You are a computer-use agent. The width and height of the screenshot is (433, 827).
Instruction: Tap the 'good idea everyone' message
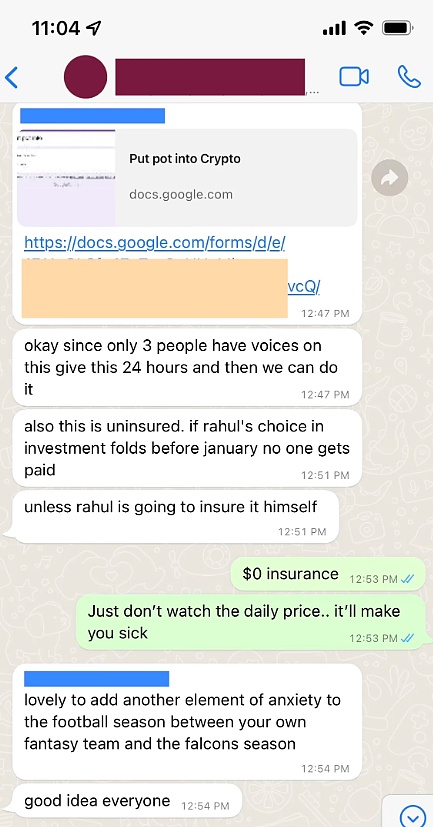click(127, 801)
